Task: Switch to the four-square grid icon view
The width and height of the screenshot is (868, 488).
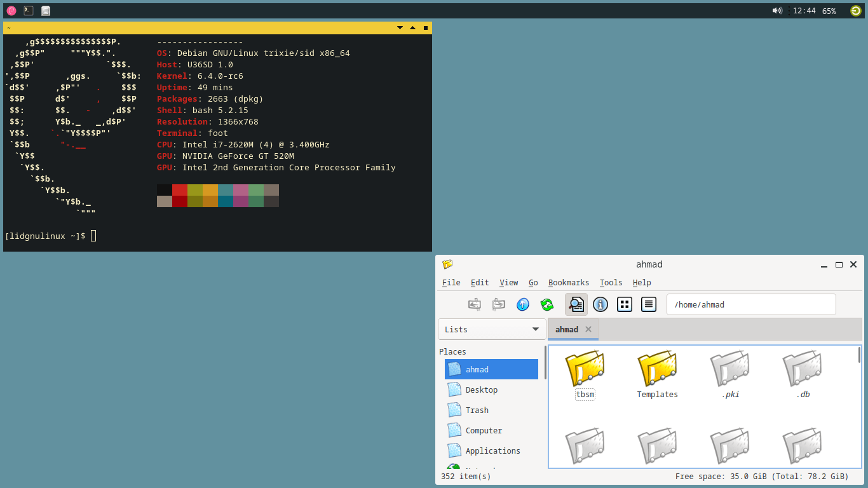Action: (625, 304)
